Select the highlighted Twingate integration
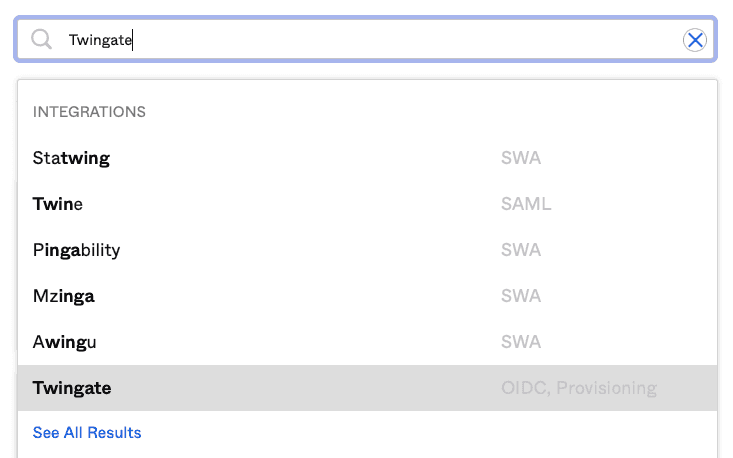 [72, 388]
